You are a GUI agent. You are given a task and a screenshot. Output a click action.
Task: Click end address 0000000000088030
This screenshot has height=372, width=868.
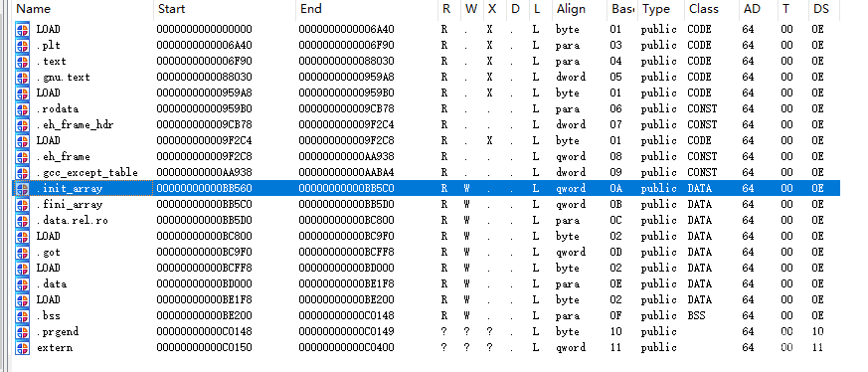[x=347, y=62]
